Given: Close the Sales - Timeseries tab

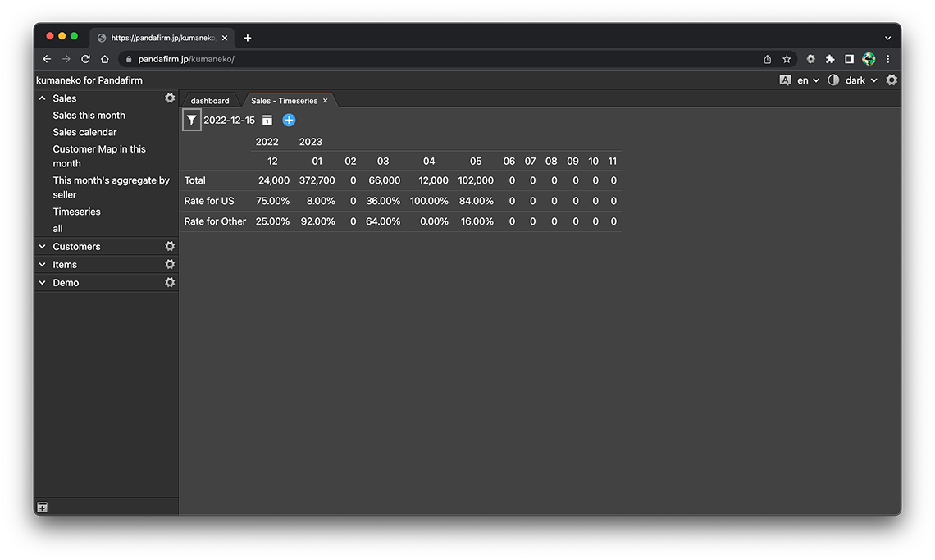Looking at the screenshot, I should tap(326, 101).
